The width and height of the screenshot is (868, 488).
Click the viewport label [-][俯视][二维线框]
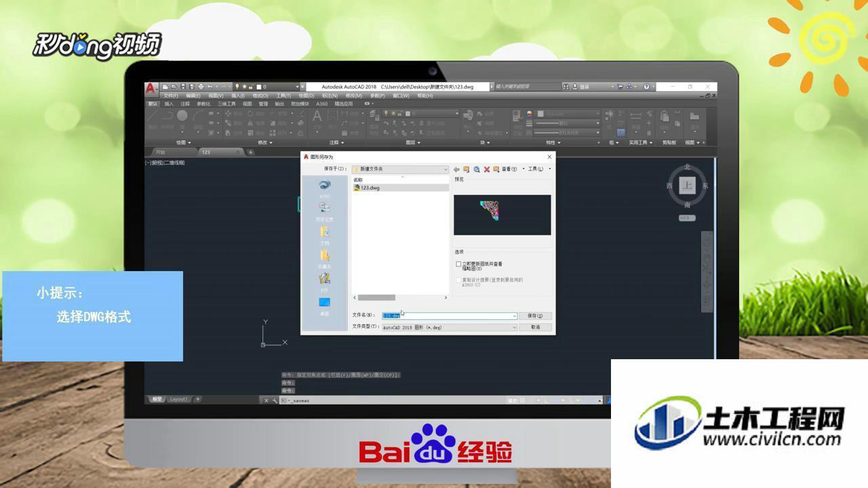pos(165,163)
